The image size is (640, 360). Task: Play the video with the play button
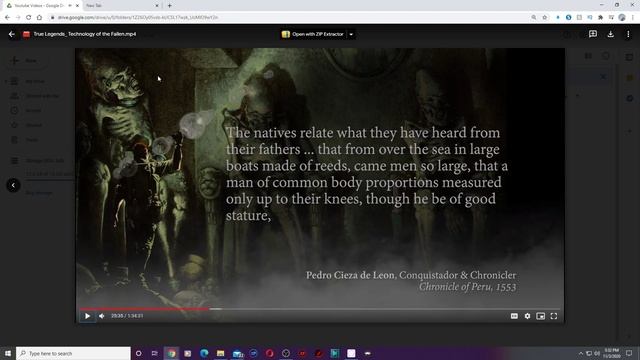point(87,316)
